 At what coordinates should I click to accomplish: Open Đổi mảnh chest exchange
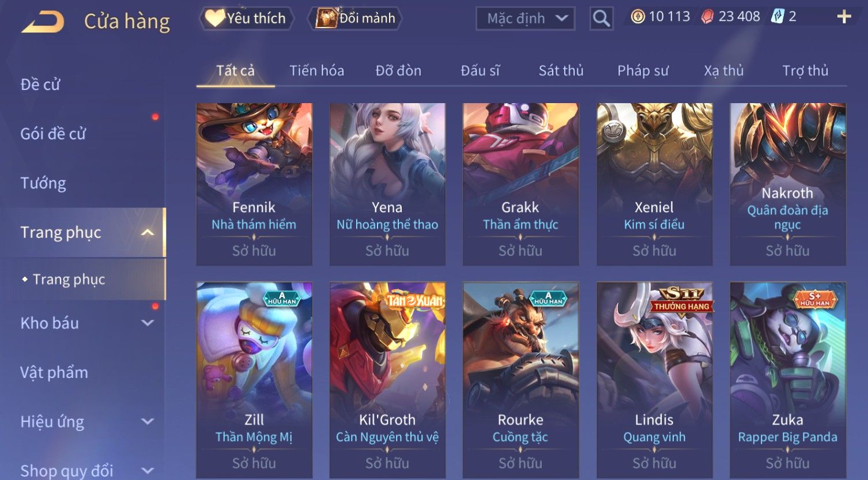[x=355, y=18]
